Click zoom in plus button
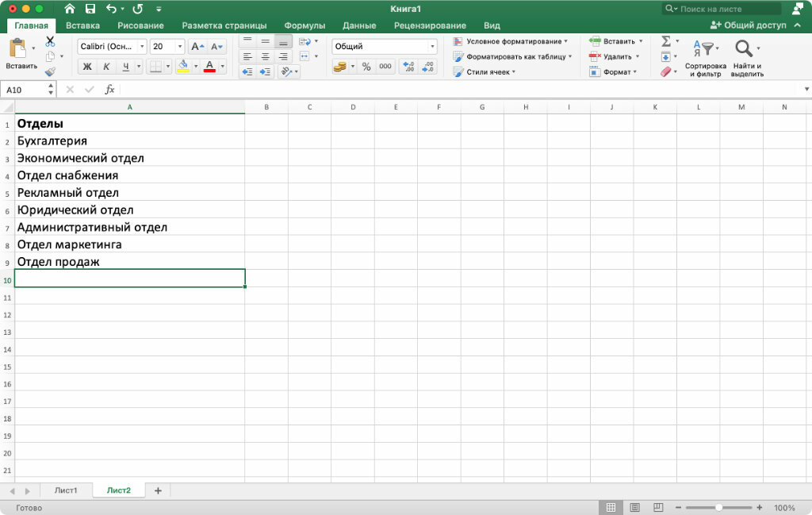Screen dimensions: 812x515 [759, 508]
